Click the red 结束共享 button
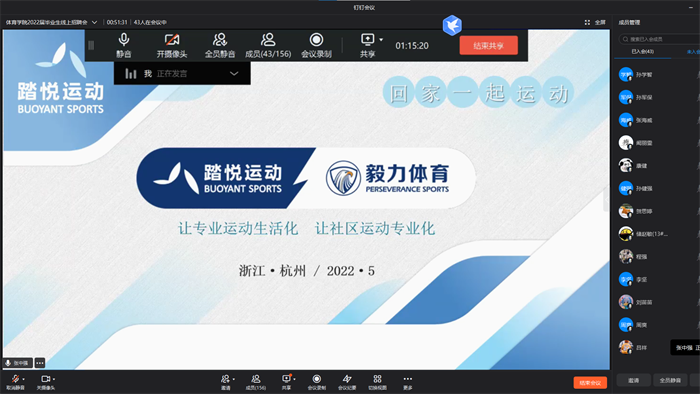Viewport: 700px width, 394px height. point(488,46)
